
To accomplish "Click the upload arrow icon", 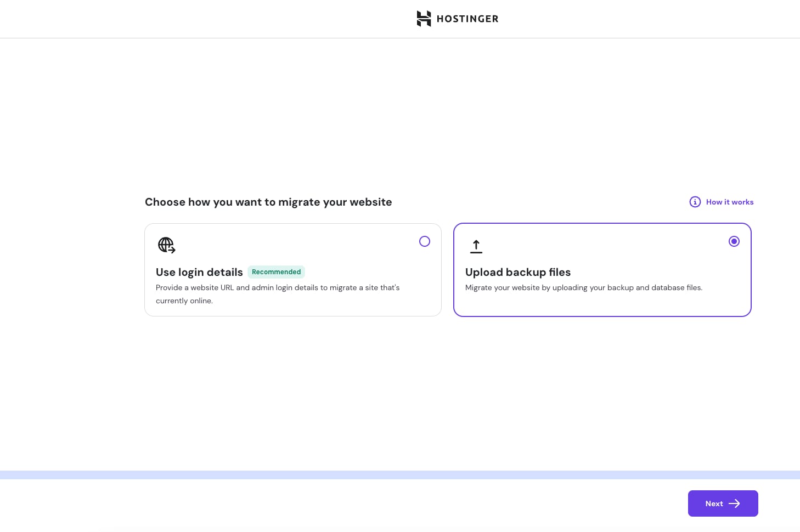I will [476, 246].
